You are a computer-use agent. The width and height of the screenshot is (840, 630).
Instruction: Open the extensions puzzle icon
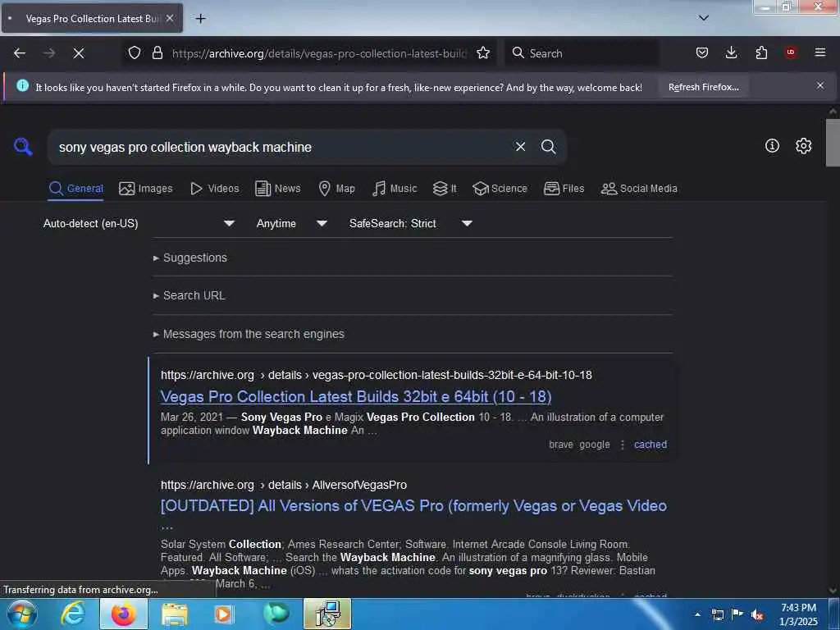point(761,53)
